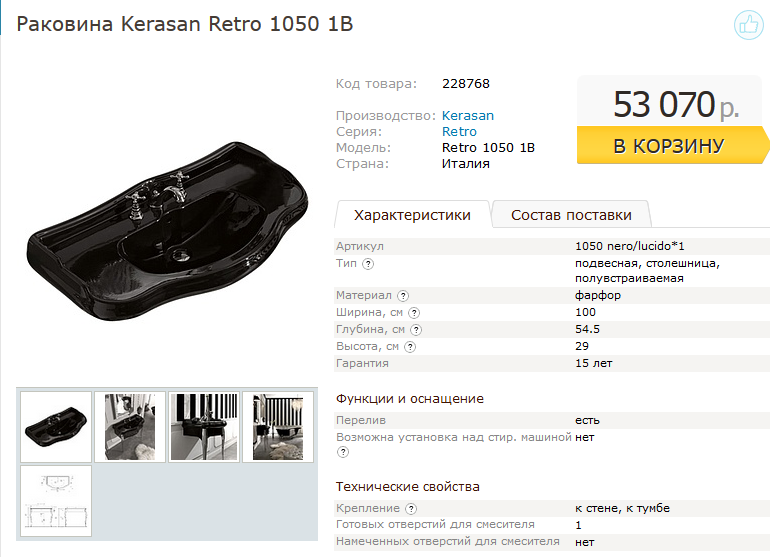Viewport: 770px width, 557px height.
Task: Open the Retro series link
Action: pyautogui.click(x=459, y=132)
